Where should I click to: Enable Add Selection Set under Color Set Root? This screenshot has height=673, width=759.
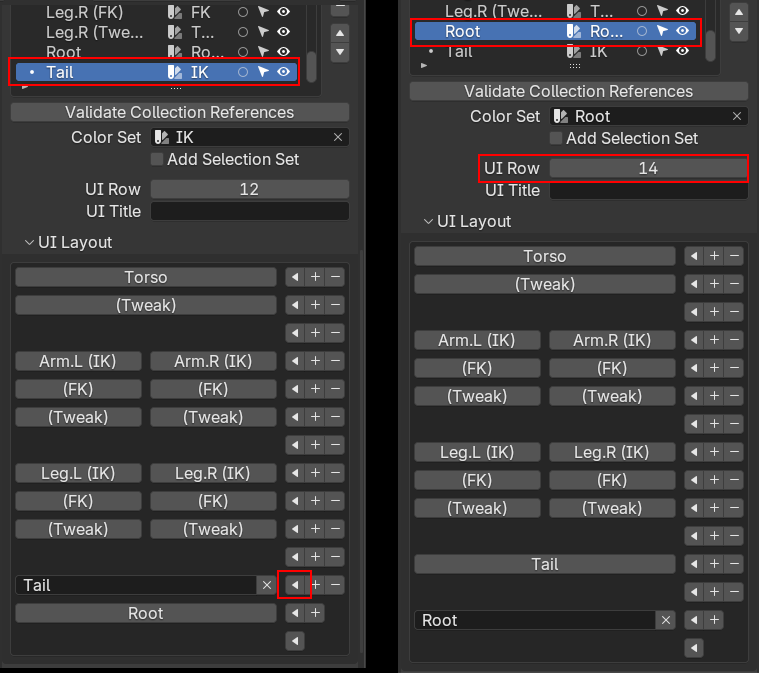[556, 138]
